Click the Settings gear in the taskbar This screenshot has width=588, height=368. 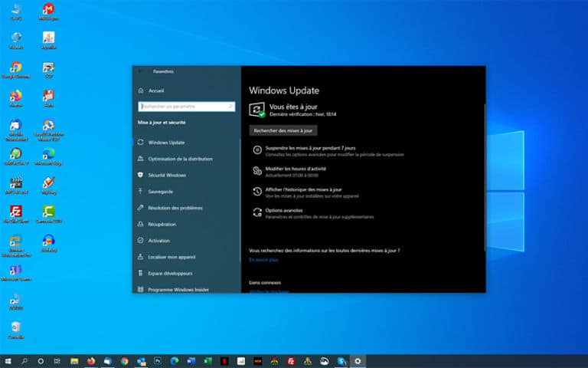coord(358,360)
